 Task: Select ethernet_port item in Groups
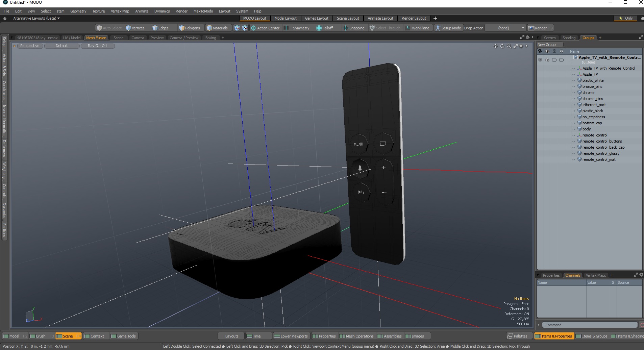pos(594,105)
